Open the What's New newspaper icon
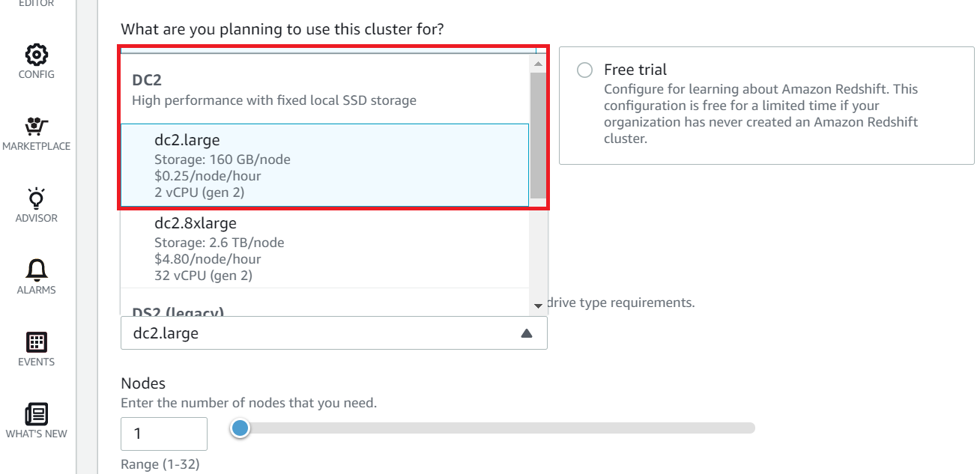Image resolution: width=980 pixels, height=474 pixels. click(36, 414)
